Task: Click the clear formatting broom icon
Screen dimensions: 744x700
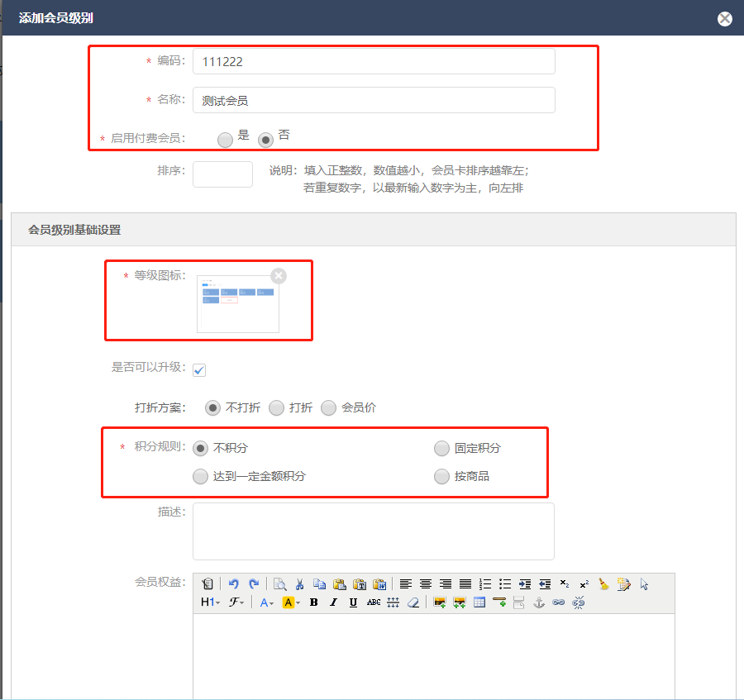Action: click(x=603, y=583)
